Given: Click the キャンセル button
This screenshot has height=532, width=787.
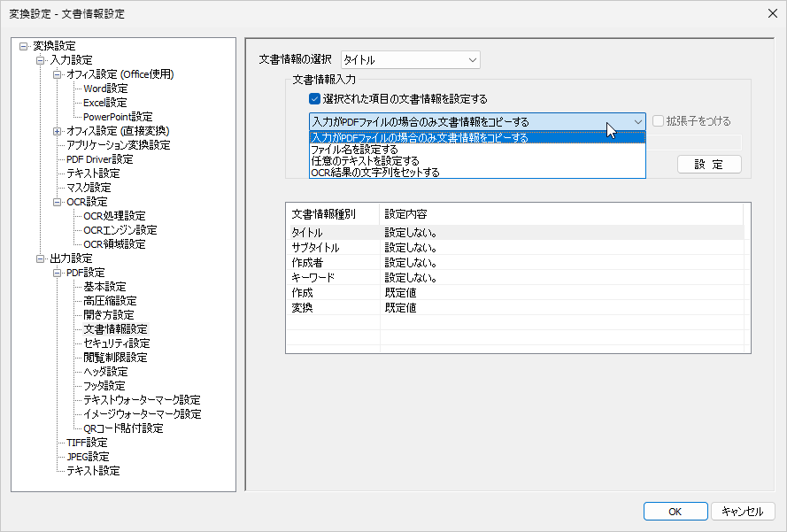Looking at the screenshot, I should click(x=742, y=511).
